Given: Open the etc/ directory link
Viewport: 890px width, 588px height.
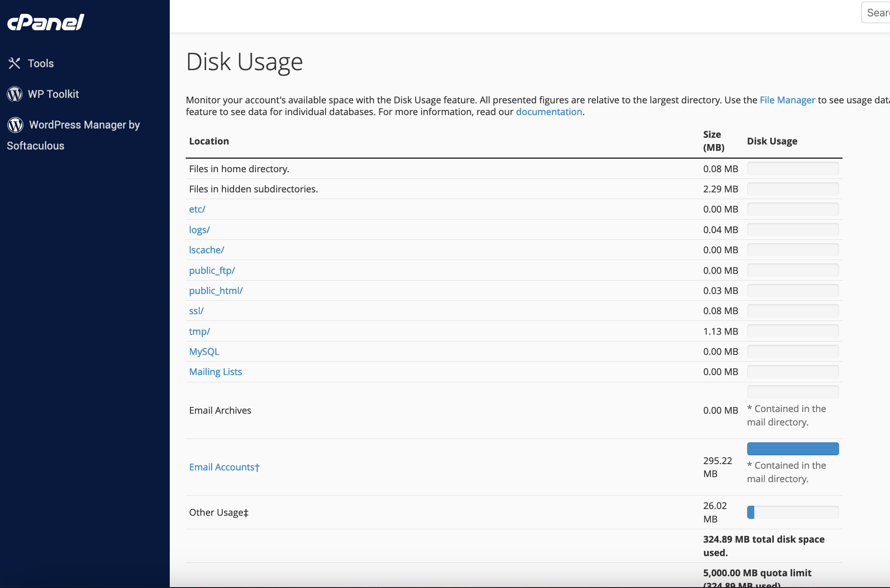Looking at the screenshot, I should (x=197, y=209).
